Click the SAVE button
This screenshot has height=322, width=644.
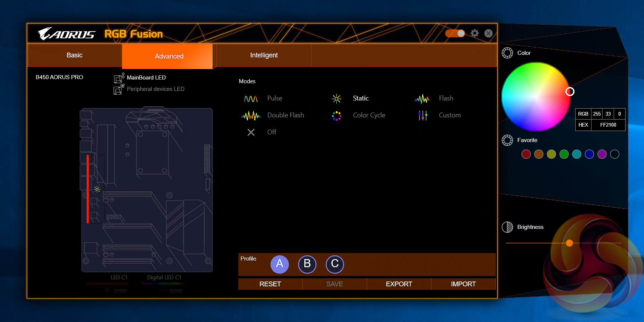[335, 284]
